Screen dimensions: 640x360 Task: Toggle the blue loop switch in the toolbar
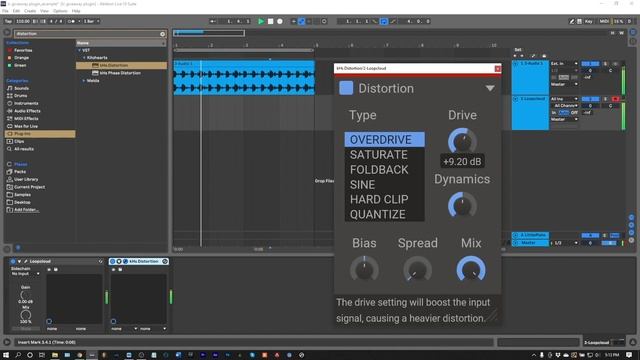pyautogui.click(x=384, y=21)
